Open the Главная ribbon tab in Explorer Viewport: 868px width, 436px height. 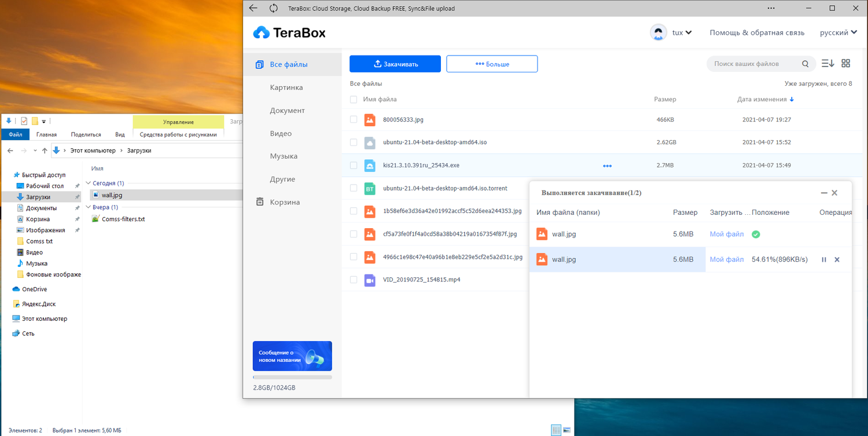46,134
